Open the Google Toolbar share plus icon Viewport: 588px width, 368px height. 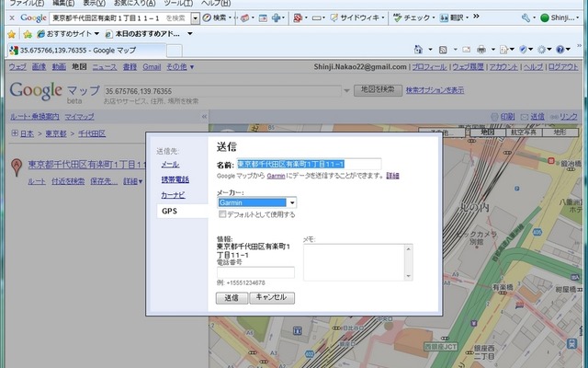[x=276, y=17]
